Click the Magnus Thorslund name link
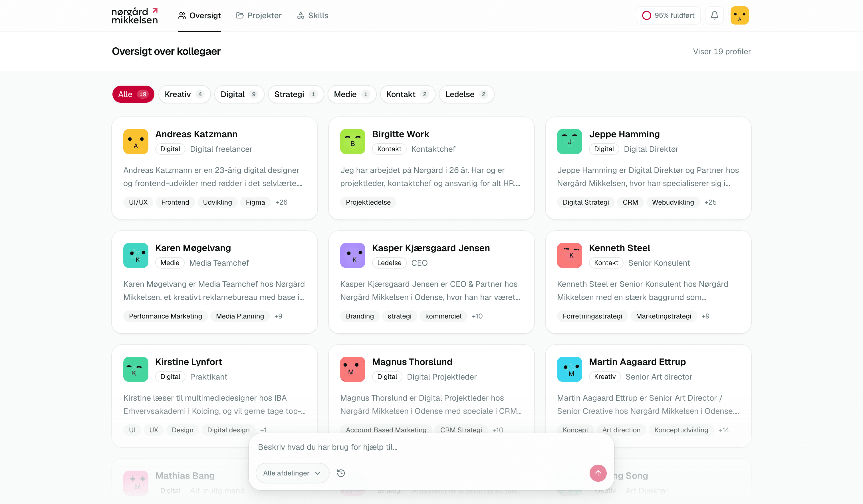The height and width of the screenshot is (504, 863). pyautogui.click(x=412, y=362)
